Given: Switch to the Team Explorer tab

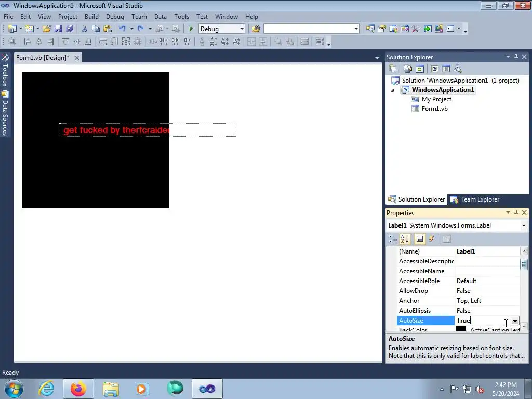Looking at the screenshot, I should pos(474,199).
